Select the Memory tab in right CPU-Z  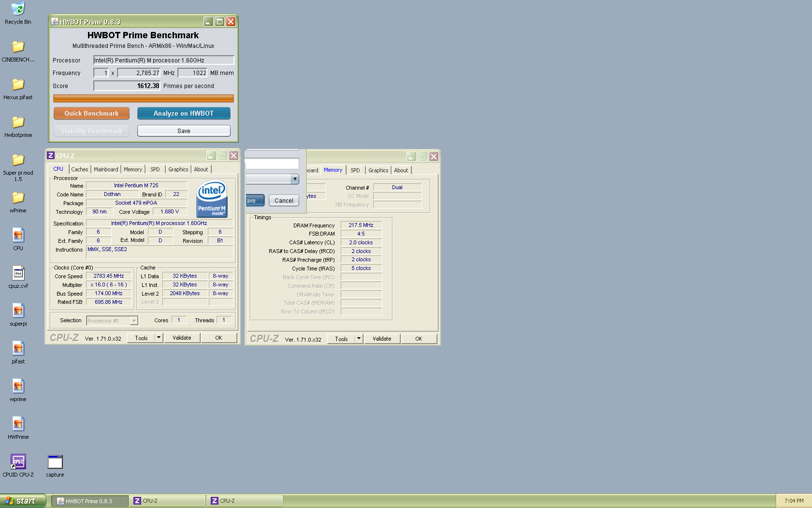click(333, 170)
